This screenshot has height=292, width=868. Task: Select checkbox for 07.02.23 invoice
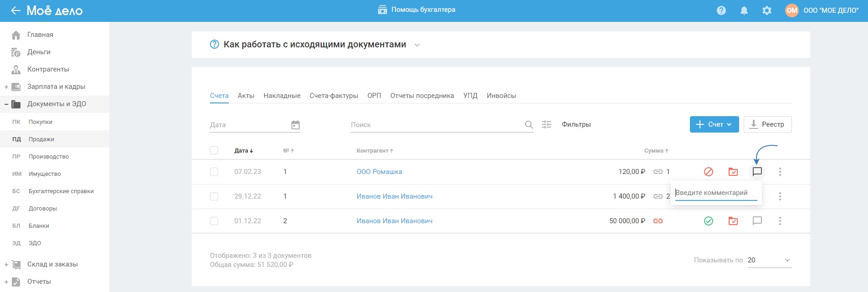click(214, 172)
